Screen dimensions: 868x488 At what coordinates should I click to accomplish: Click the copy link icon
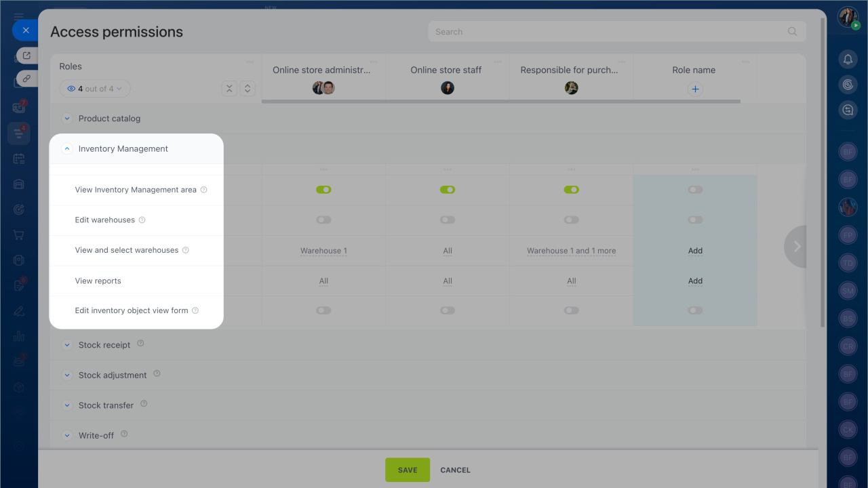26,79
